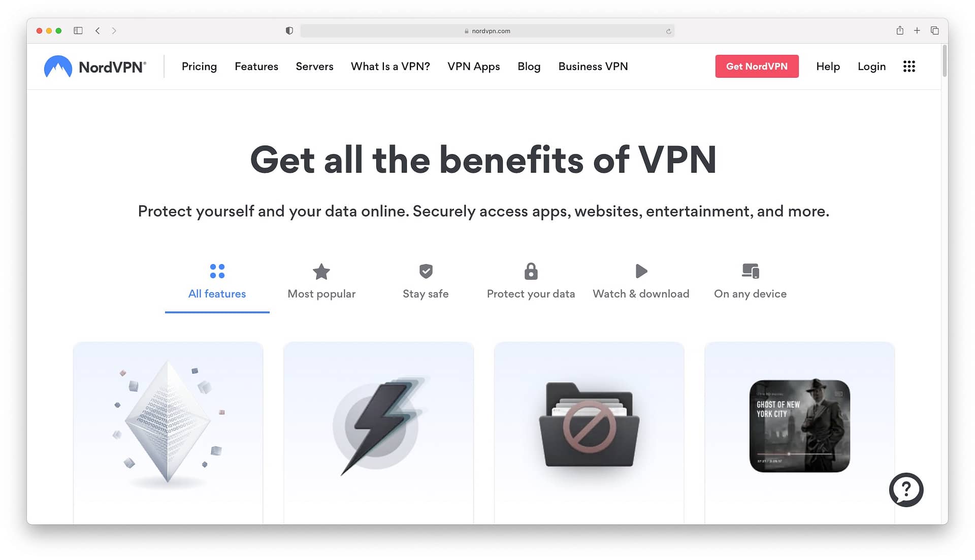The height and width of the screenshot is (560, 975).
Task: Open the Pricing link
Action: pos(199,67)
